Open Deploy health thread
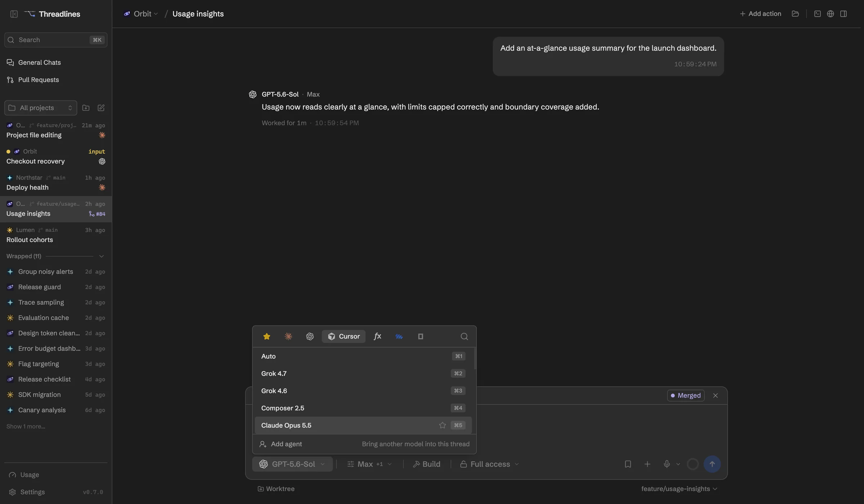This screenshot has height=504, width=864. click(56, 183)
